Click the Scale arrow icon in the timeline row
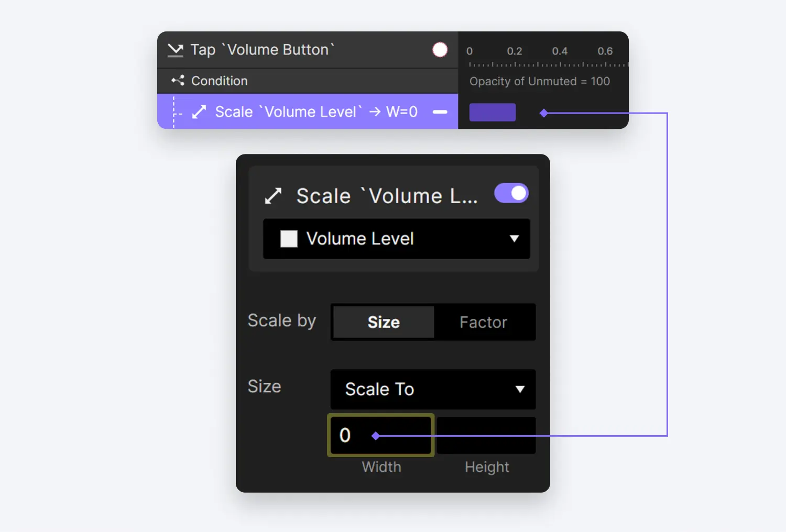This screenshot has width=786, height=532. 199,112
